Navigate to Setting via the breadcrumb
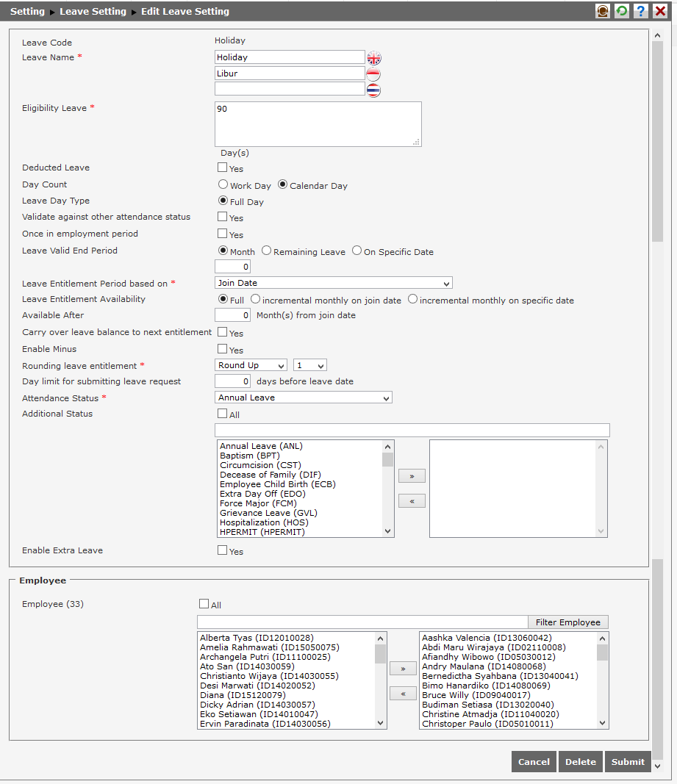Image resolution: width=677 pixels, height=784 pixels. click(x=27, y=11)
